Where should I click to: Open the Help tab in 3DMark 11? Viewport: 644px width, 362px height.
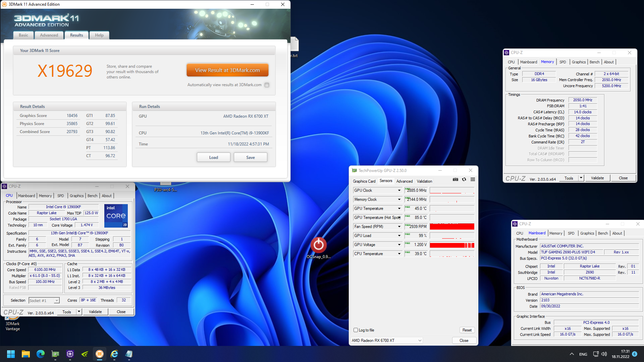[x=99, y=35]
